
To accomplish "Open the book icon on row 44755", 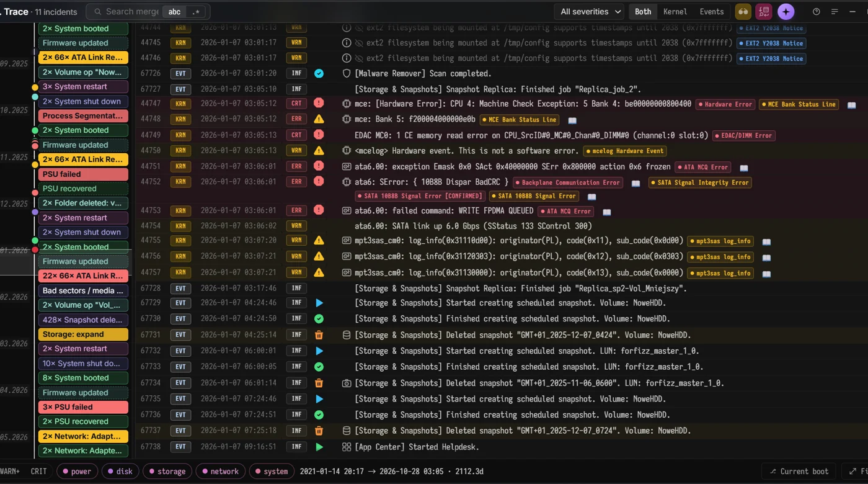I will [x=766, y=241].
